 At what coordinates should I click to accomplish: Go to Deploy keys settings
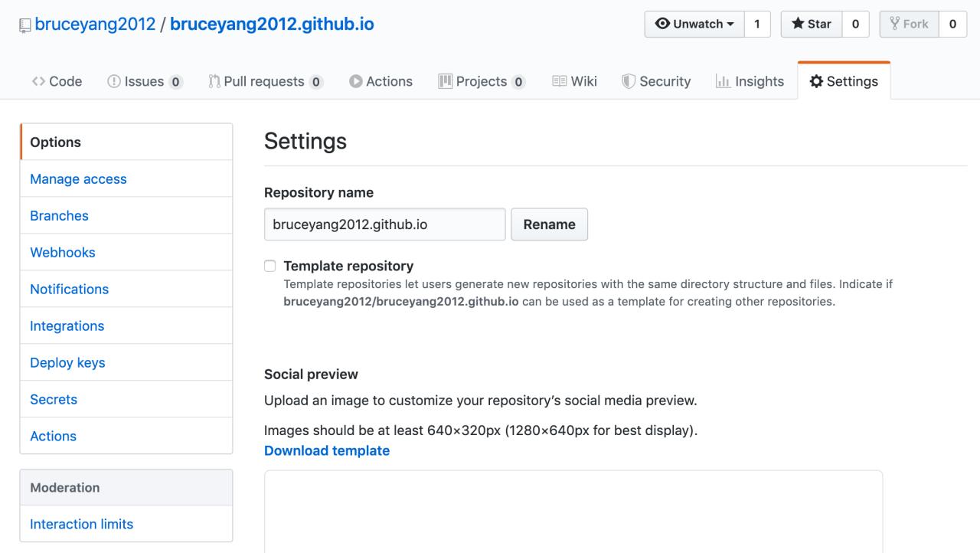click(x=126, y=362)
